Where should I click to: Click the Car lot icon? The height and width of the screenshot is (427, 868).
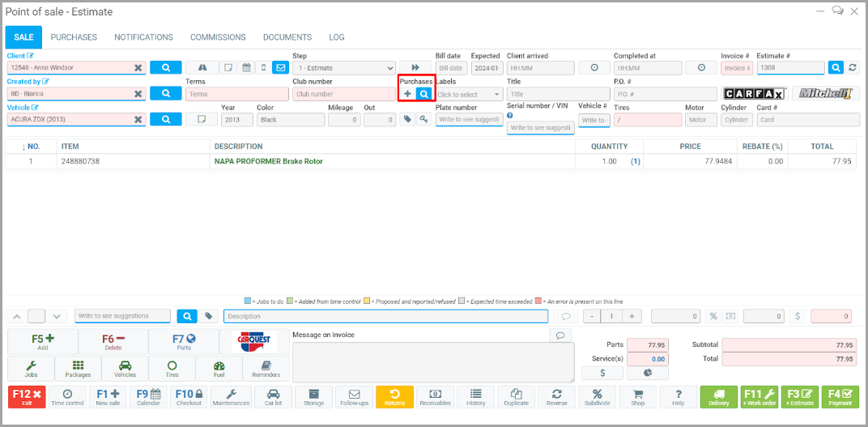point(272,397)
